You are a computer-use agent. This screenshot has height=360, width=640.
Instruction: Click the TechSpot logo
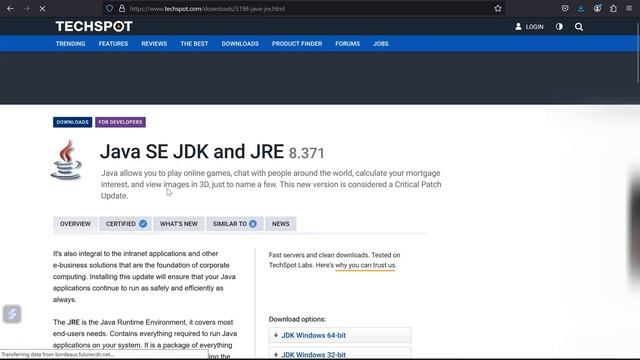coord(94,27)
